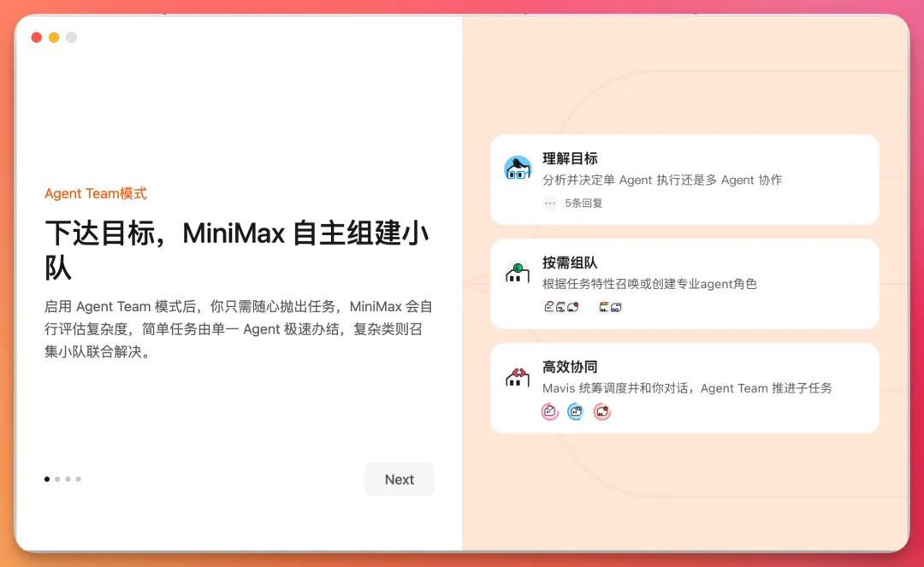Click the third agent icon with red dot
The width and height of the screenshot is (924, 567).
coord(572,307)
